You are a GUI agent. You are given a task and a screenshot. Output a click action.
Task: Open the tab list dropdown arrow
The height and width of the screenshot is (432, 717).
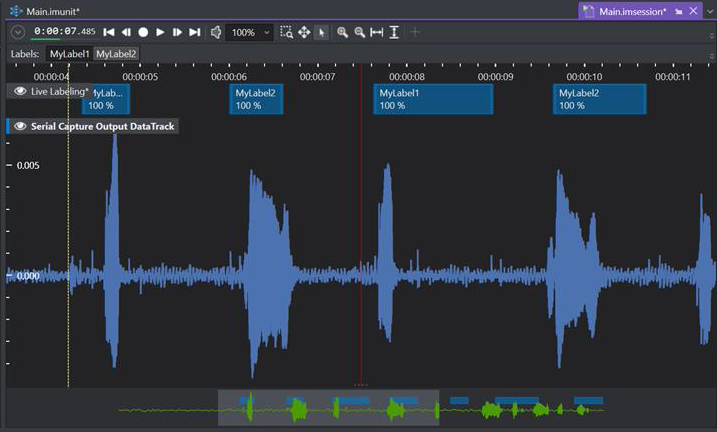point(710,11)
